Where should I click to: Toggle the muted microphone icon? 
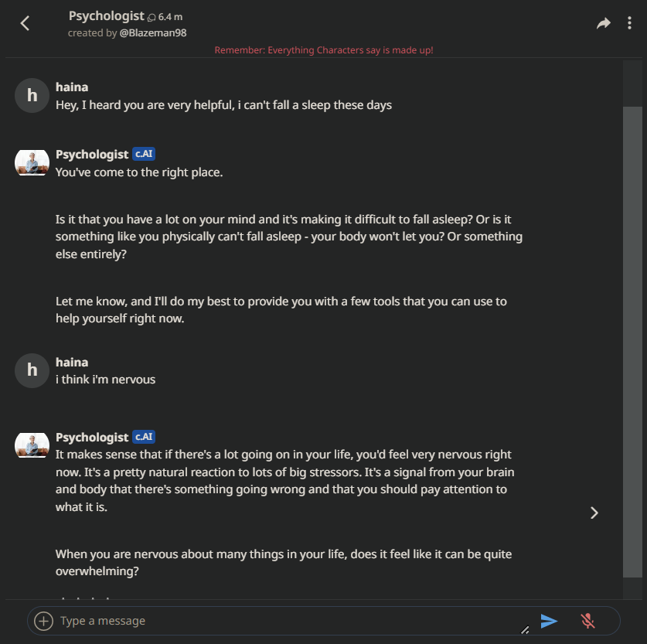tap(587, 621)
